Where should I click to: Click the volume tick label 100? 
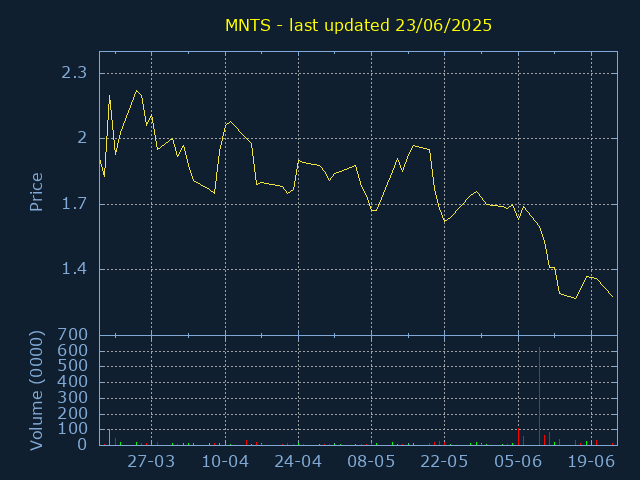(73, 429)
